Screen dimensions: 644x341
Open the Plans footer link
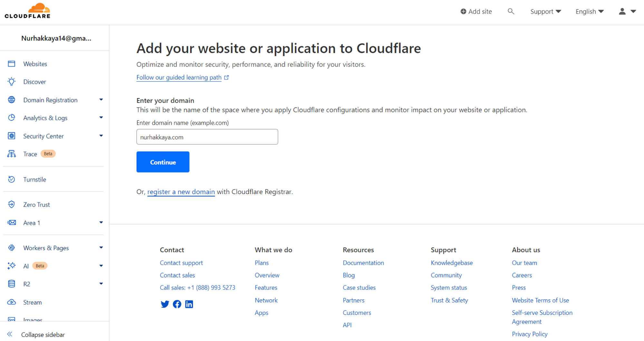tap(262, 263)
